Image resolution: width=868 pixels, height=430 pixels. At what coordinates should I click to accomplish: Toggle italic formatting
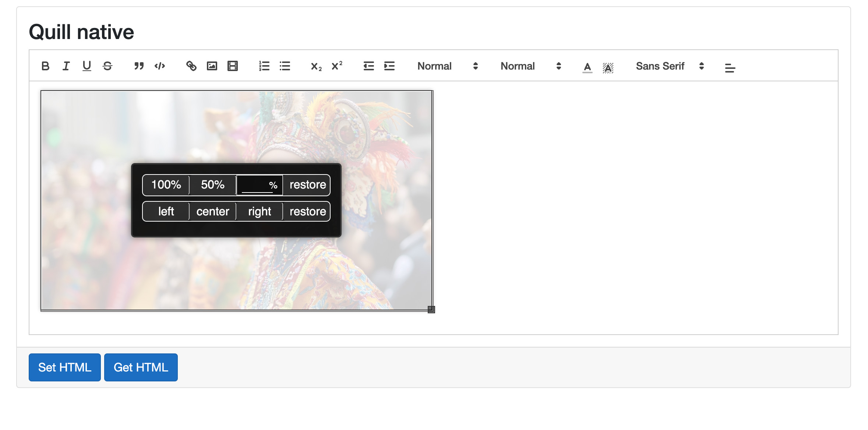[x=66, y=66]
